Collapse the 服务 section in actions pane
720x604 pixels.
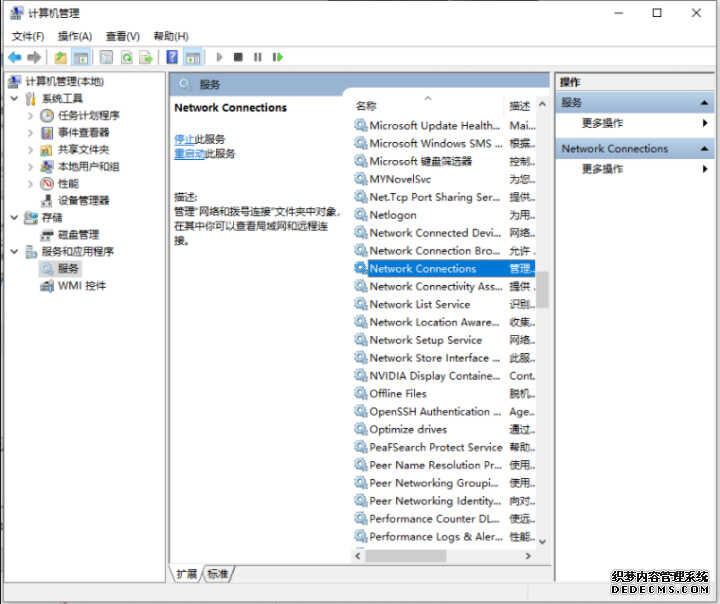pyautogui.click(x=704, y=102)
